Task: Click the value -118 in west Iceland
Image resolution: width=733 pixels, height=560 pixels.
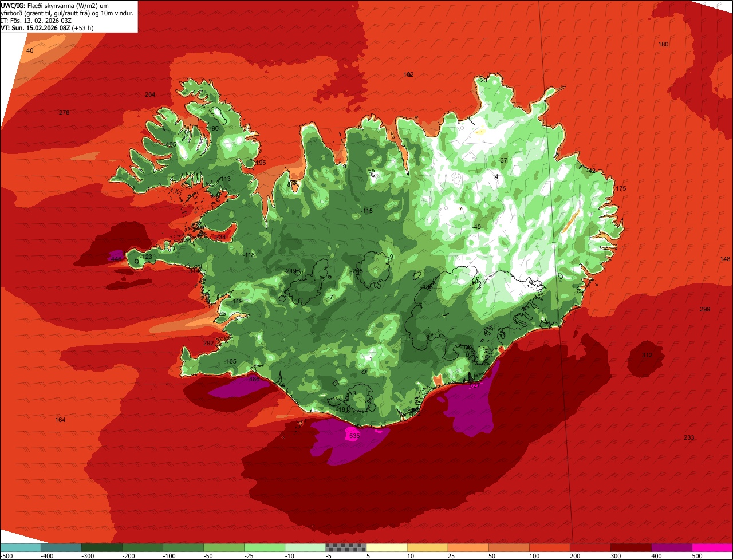Action: [249, 255]
